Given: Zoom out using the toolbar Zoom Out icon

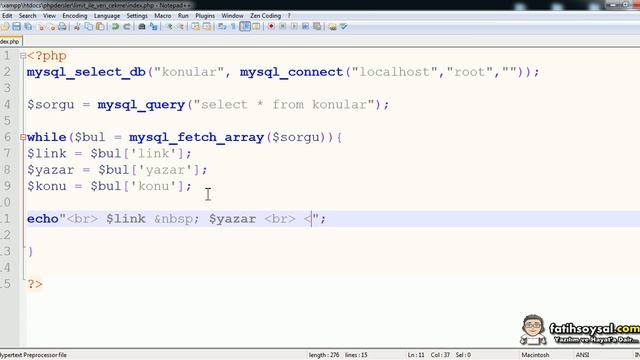Looking at the screenshot, I should pos(180,27).
